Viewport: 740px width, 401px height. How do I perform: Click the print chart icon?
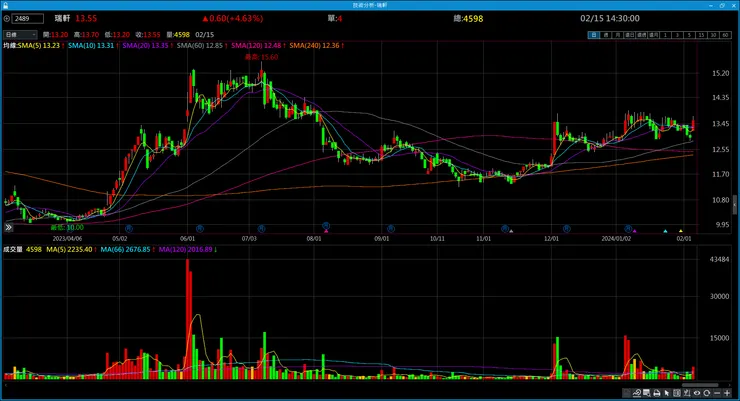(x=656, y=393)
